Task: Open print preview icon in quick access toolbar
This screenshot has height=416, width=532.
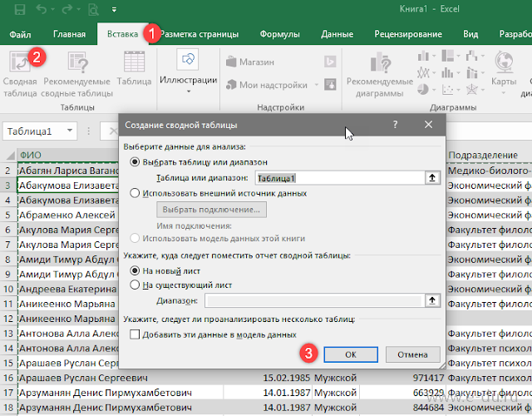Action: pos(93,10)
